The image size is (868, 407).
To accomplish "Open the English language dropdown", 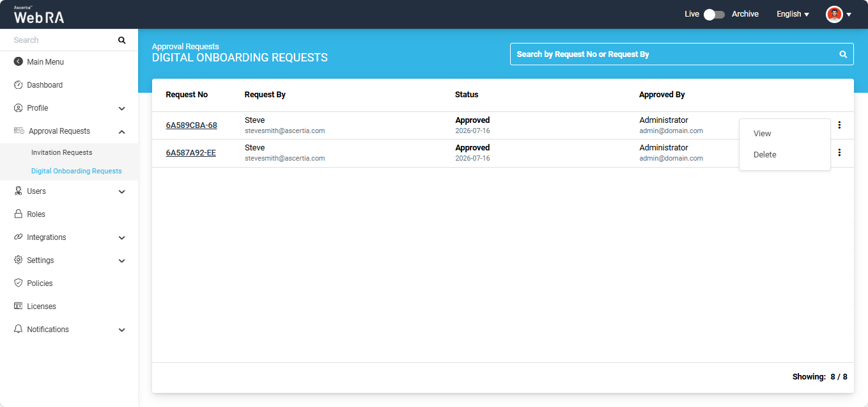I will (793, 14).
